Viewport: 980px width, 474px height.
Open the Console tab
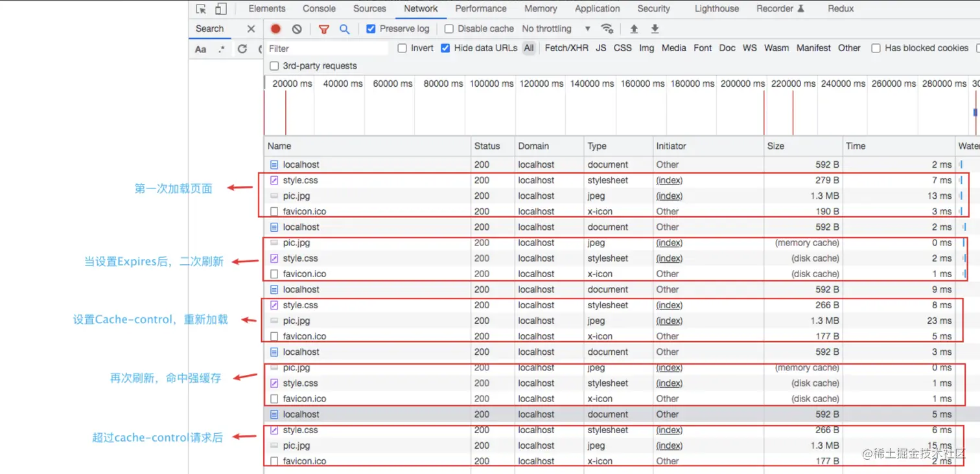coord(319,8)
